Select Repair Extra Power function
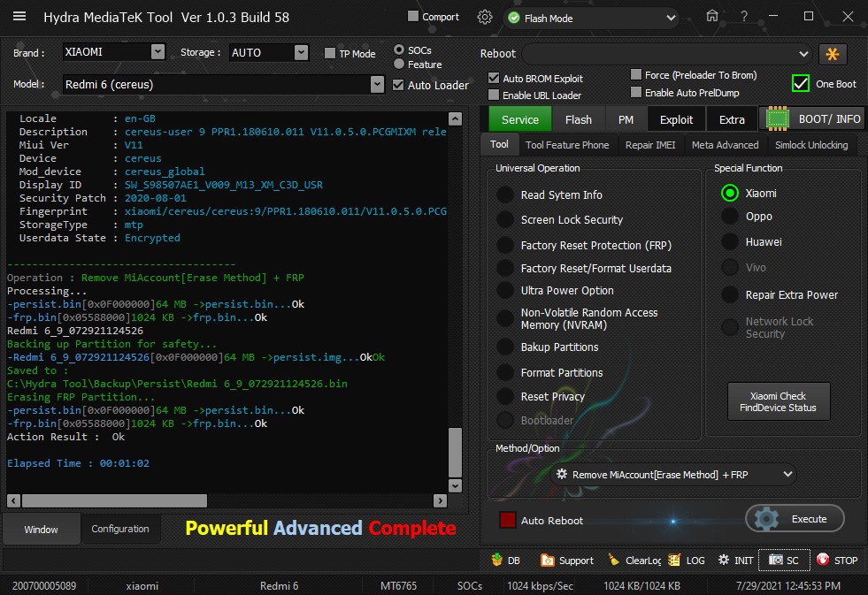This screenshot has height=595, width=868. (x=730, y=294)
